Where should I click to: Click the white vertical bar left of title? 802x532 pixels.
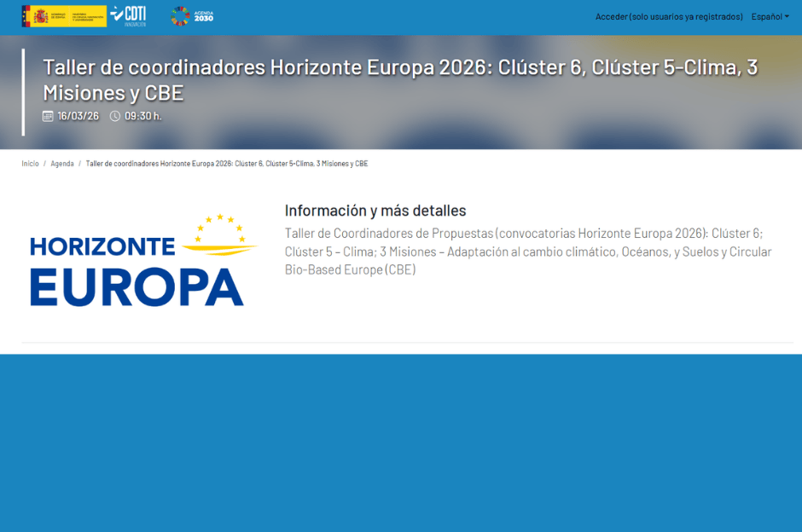click(23, 92)
